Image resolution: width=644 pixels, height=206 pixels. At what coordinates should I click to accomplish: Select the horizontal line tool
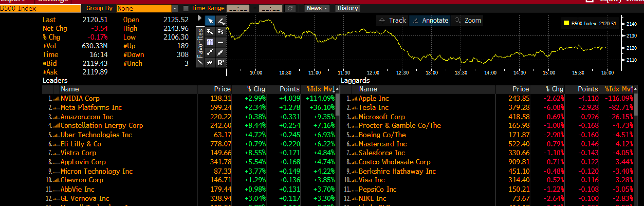pyautogui.click(x=220, y=42)
